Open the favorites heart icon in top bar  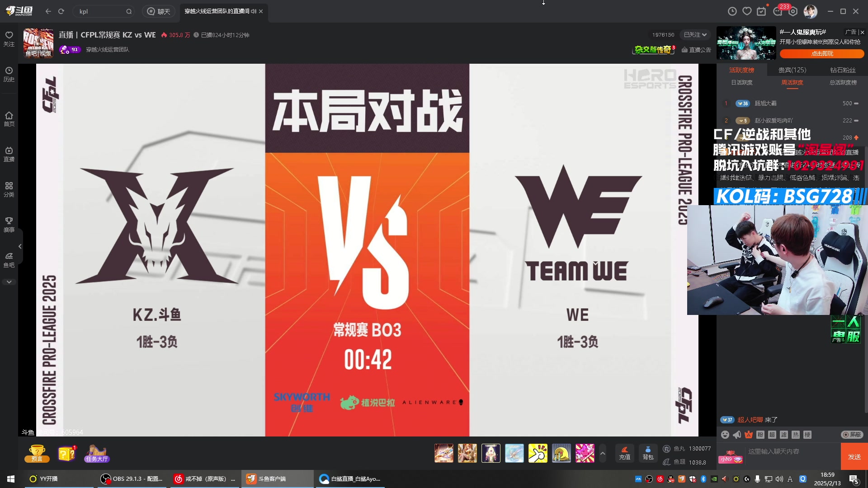pyautogui.click(x=747, y=11)
